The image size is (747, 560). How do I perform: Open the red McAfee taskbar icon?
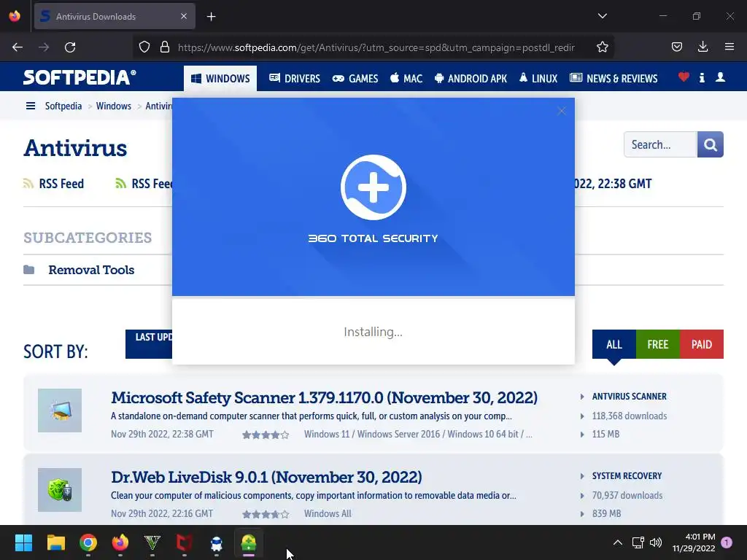coord(185,542)
